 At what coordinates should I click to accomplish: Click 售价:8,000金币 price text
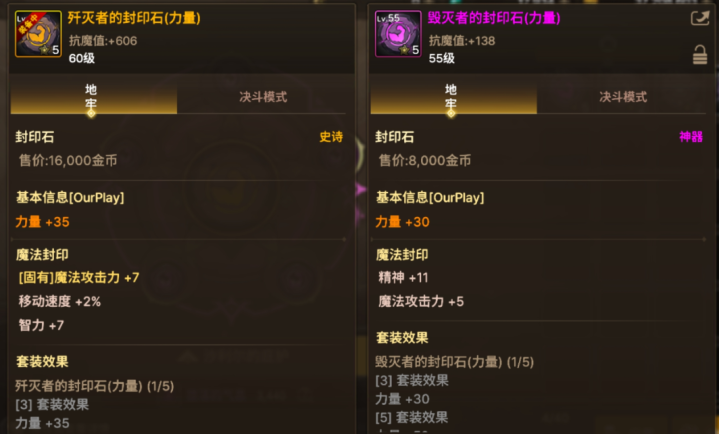point(425,161)
